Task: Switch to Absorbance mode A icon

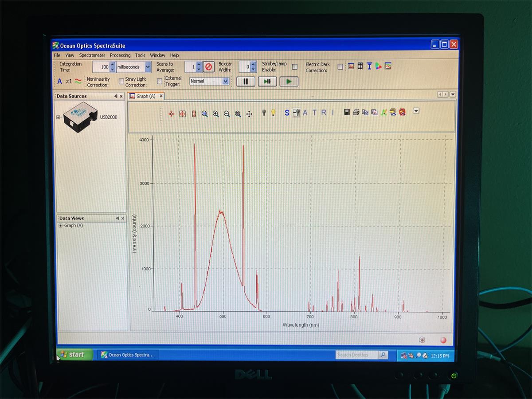Action: 305,113
